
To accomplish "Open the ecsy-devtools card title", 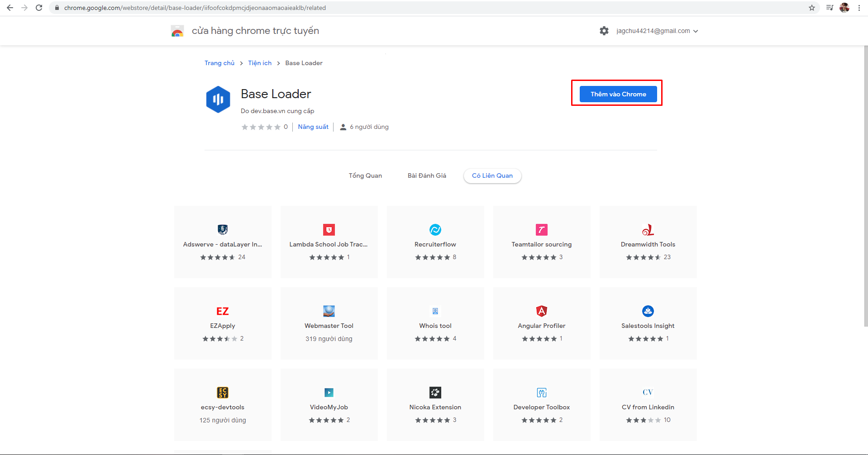I will pos(223,407).
